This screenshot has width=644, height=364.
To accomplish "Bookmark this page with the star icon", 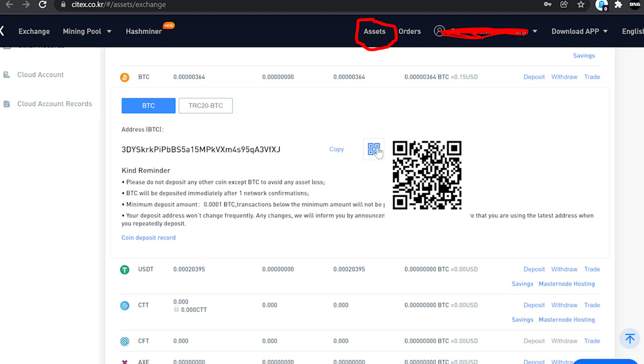I will click(x=581, y=5).
